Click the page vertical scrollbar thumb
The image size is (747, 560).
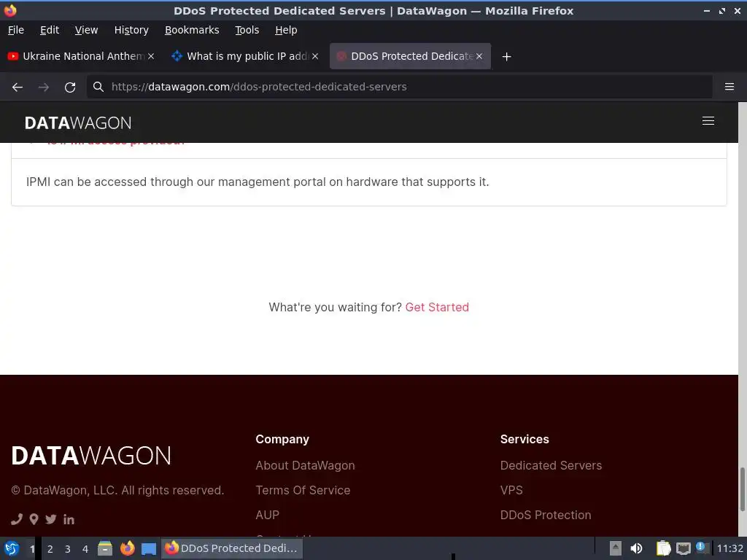point(742,489)
